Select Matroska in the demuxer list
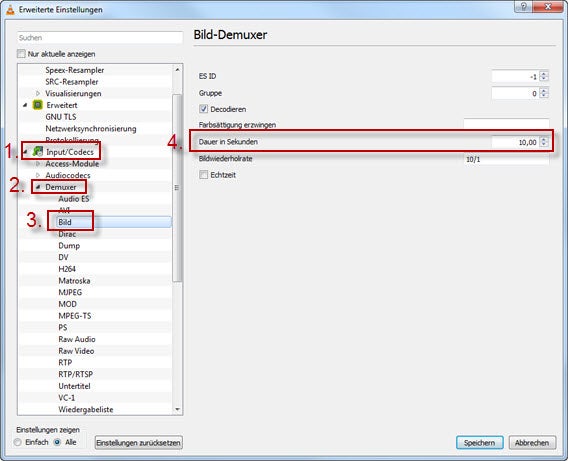 (x=74, y=281)
